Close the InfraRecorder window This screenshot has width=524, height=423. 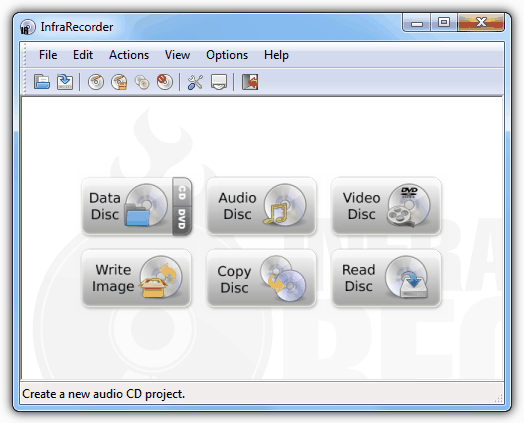(481, 23)
